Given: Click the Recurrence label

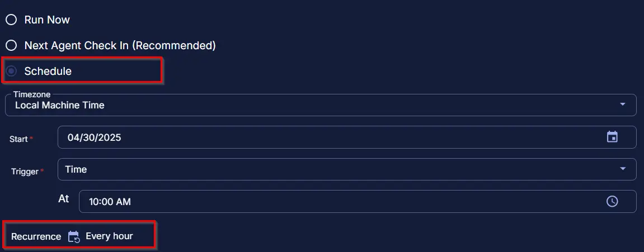Looking at the screenshot, I should [x=36, y=237].
